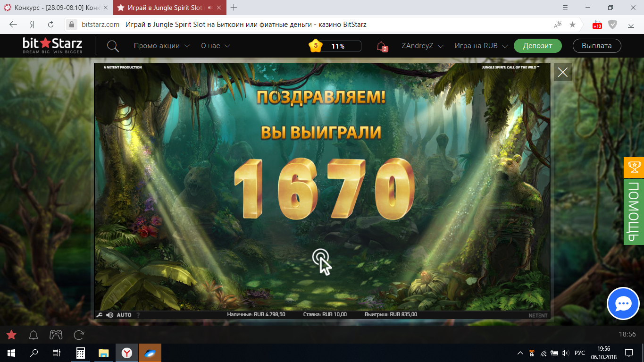Screen dimensions: 644x362
Task: Open the page translate icon
Action: [x=558, y=25]
